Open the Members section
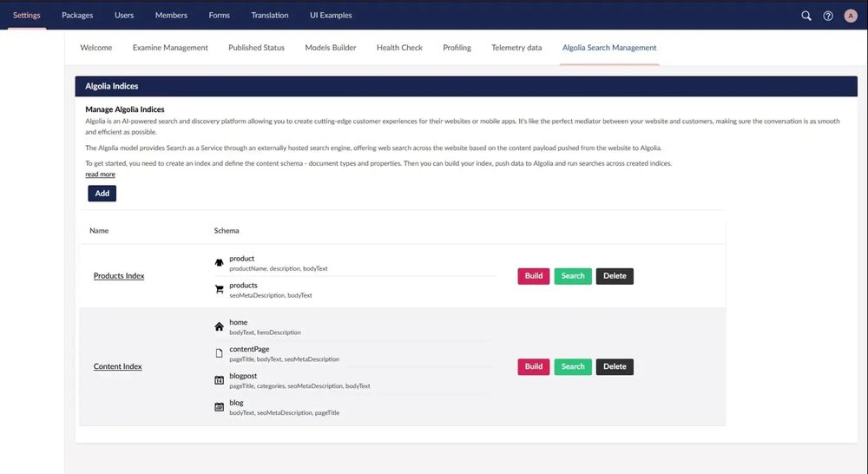 pos(171,15)
